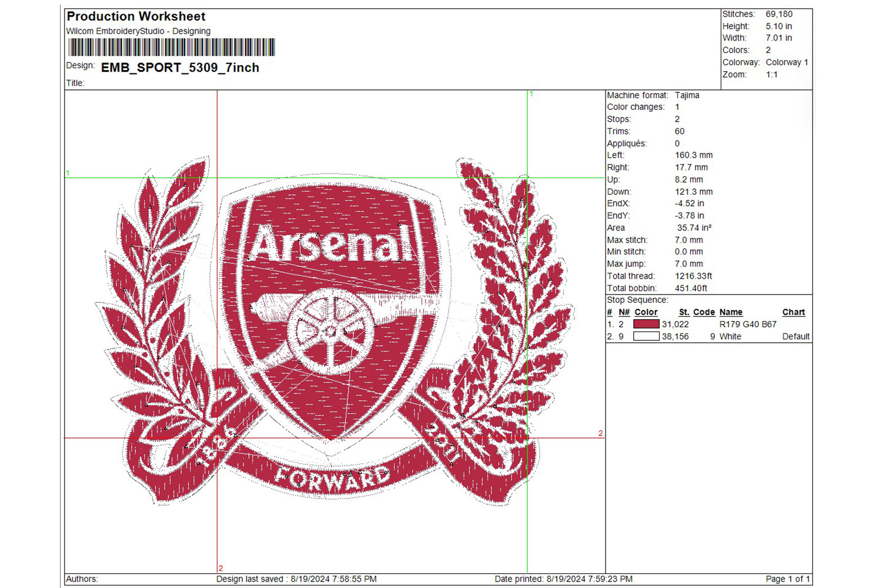
Task: Click the Colorway 1 value
Action: pyautogui.click(x=787, y=62)
